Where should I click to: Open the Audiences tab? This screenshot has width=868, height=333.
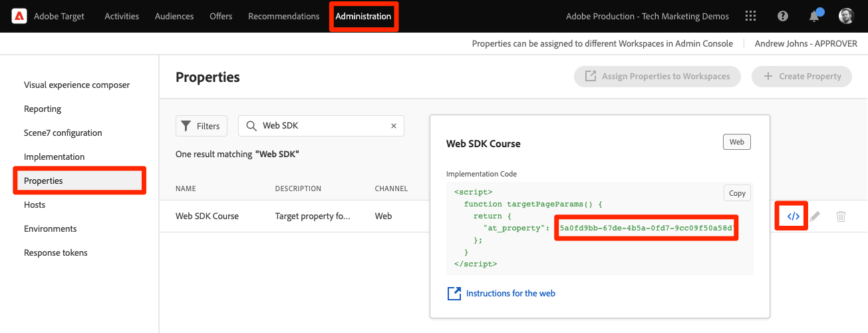pos(174,16)
